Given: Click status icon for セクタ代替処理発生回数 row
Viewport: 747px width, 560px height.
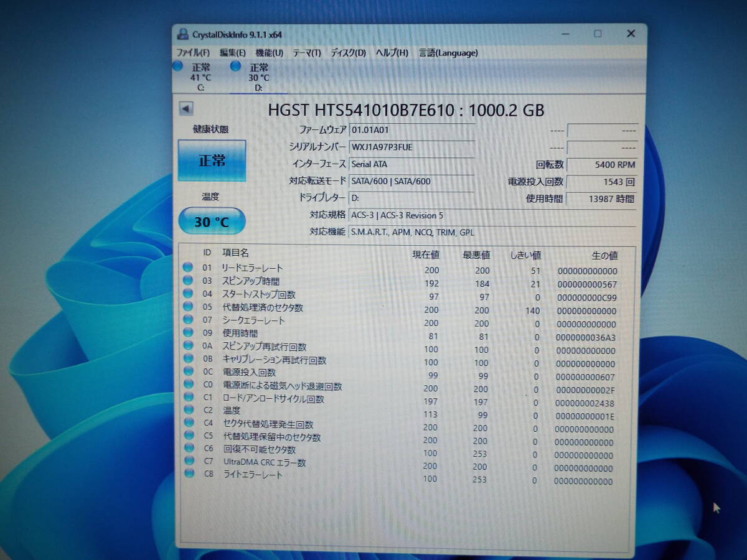Looking at the screenshot, I should [x=189, y=423].
